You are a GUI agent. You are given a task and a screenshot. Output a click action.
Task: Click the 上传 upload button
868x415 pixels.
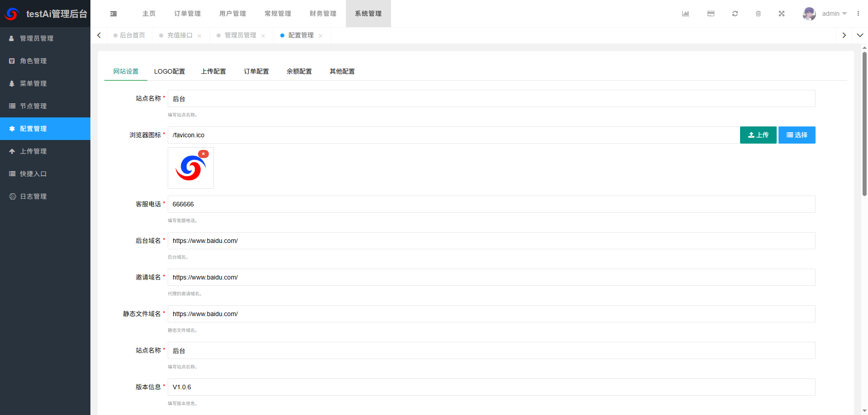pos(758,135)
